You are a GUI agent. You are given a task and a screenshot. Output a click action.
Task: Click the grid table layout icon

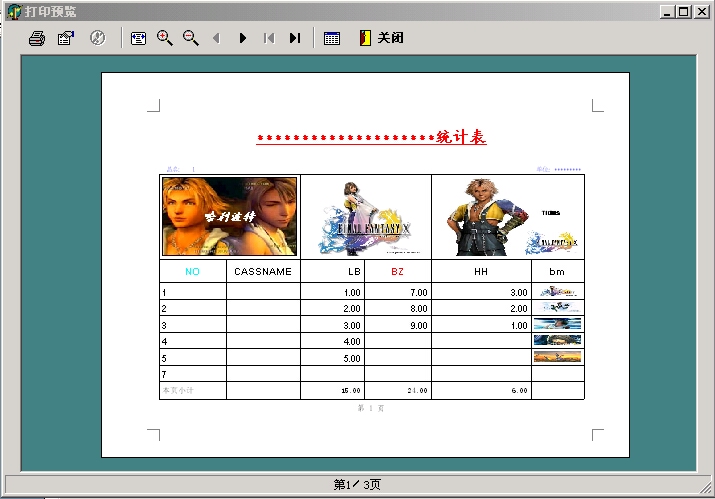332,38
